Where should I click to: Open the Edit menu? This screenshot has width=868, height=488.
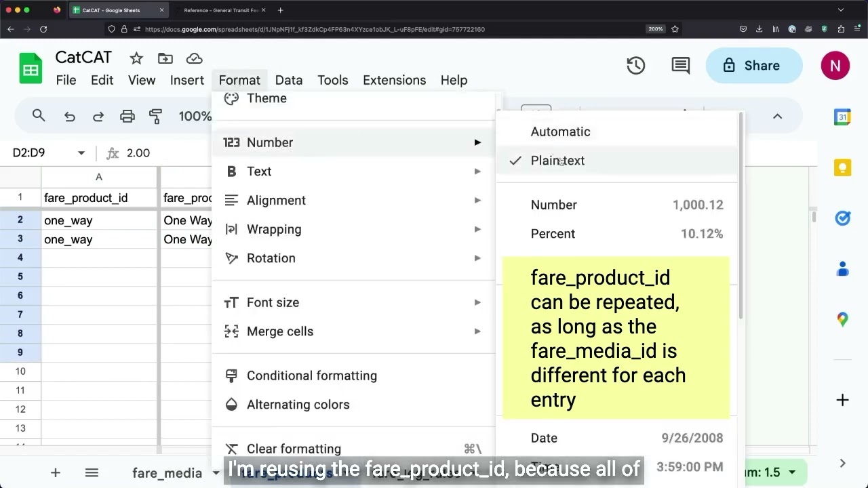tap(102, 80)
